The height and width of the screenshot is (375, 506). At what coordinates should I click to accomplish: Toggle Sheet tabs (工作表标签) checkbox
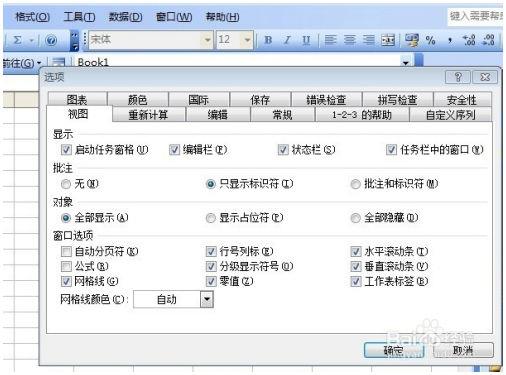(356, 281)
